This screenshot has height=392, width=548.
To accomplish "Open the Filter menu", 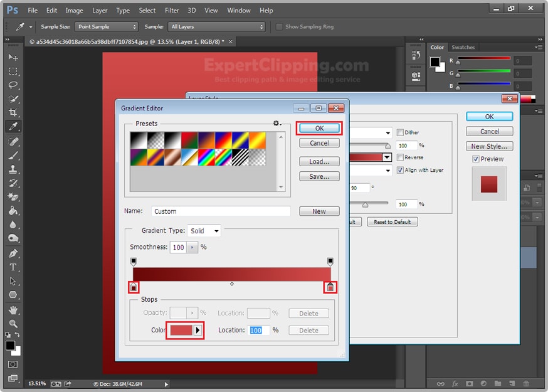I will coord(172,11).
